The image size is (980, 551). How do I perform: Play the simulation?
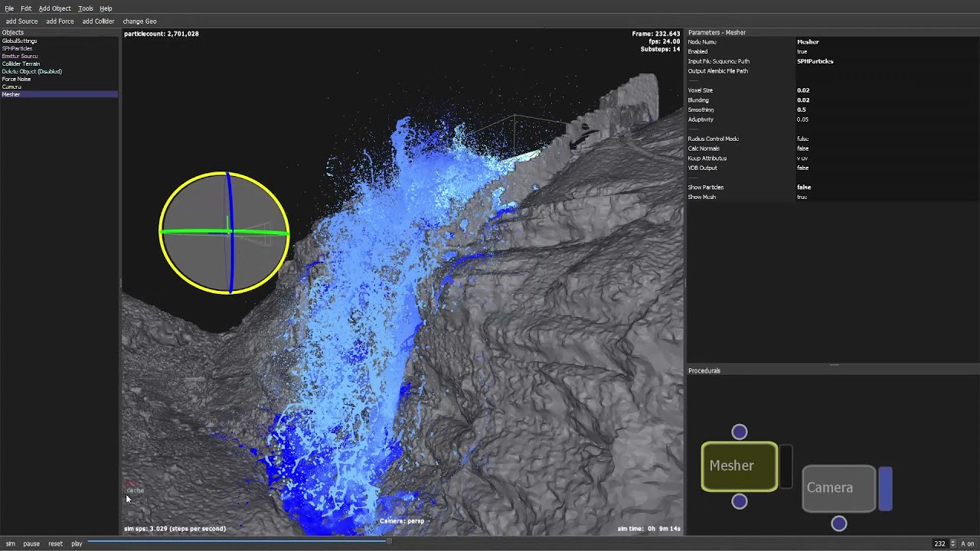point(77,543)
